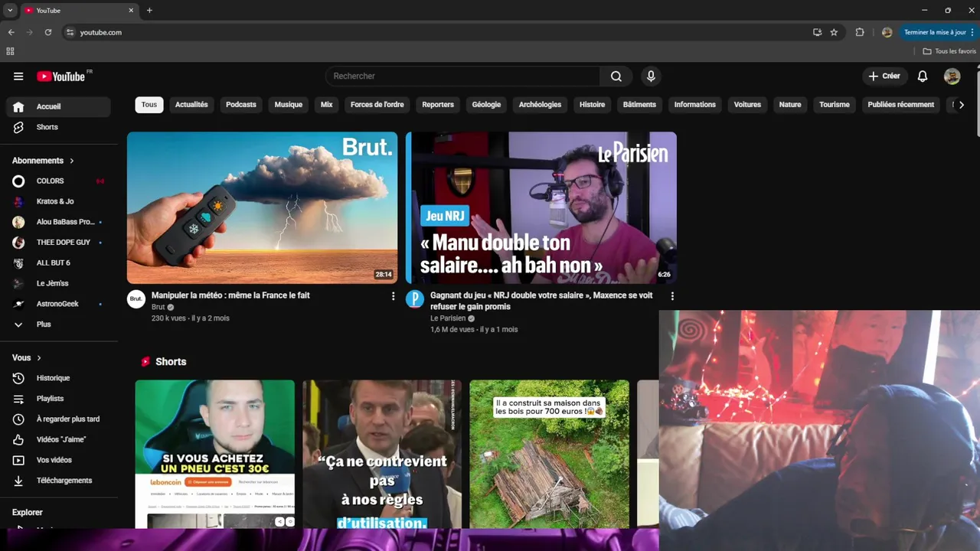Open the Kratos & Jo channel
This screenshot has width=980, height=551.
pyautogui.click(x=58, y=201)
